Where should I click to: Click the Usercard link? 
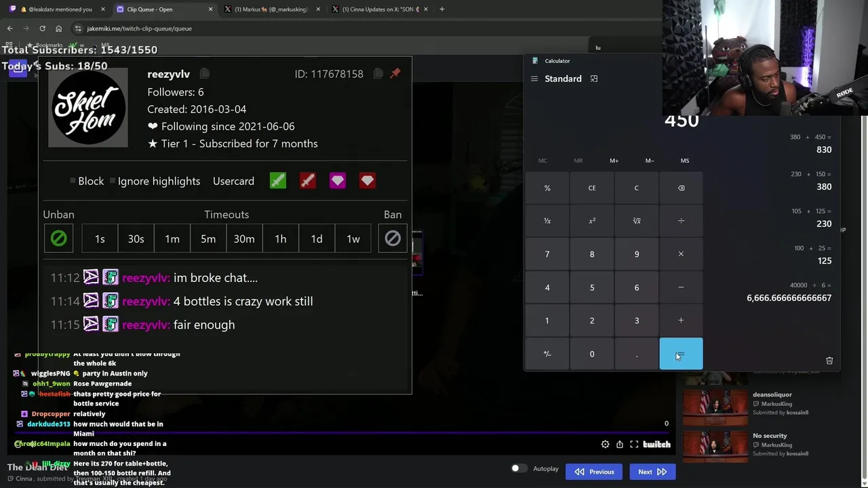coord(233,181)
